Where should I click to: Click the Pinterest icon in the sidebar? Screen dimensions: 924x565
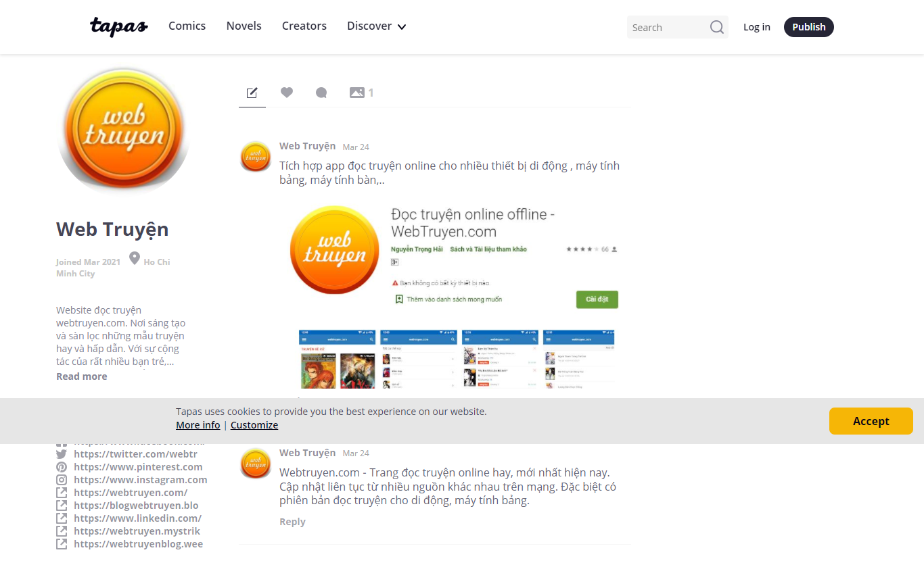pyautogui.click(x=62, y=467)
